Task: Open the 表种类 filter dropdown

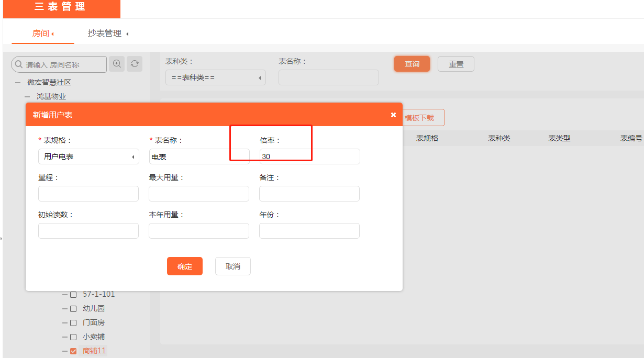Action: 215,77
